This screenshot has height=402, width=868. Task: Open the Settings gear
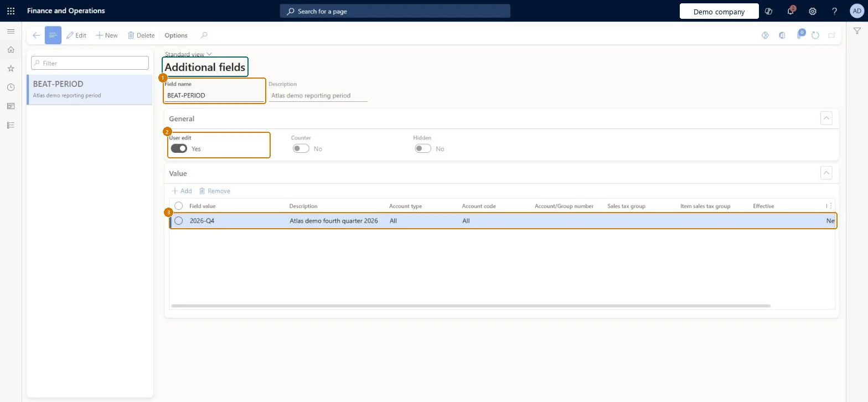(x=813, y=11)
